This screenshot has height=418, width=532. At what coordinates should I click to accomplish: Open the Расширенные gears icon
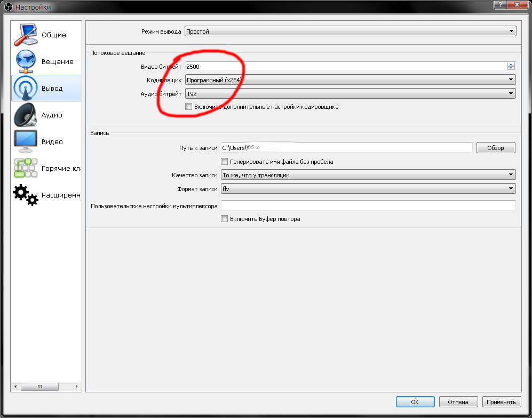26,195
